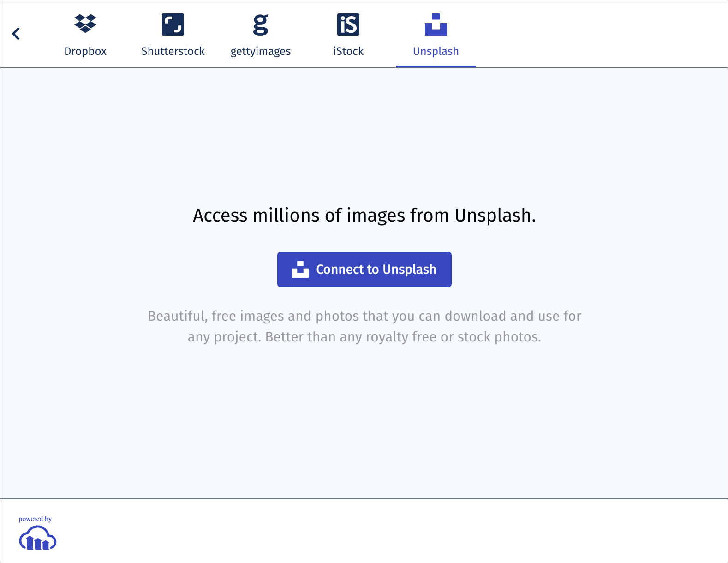Click the 'powered by' text
Image resolution: width=728 pixels, height=563 pixels.
pyautogui.click(x=35, y=519)
